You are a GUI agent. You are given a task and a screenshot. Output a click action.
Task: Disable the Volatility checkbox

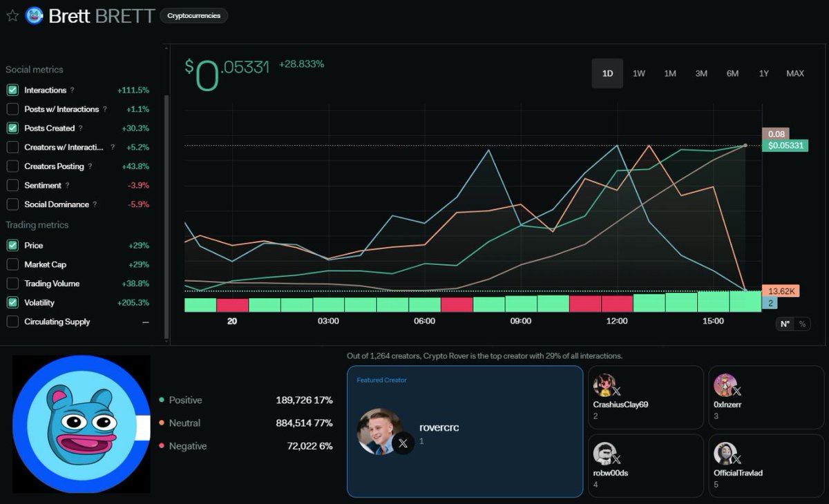[x=12, y=302]
